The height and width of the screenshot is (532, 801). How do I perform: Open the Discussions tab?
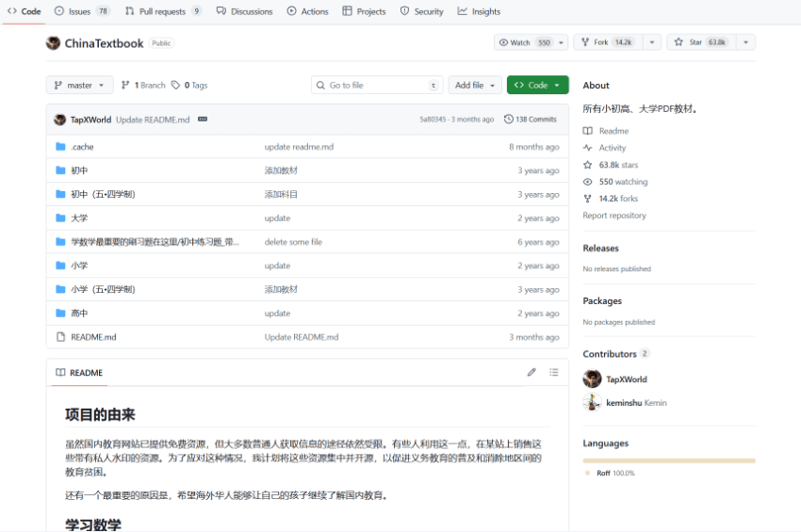click(244, 11)
